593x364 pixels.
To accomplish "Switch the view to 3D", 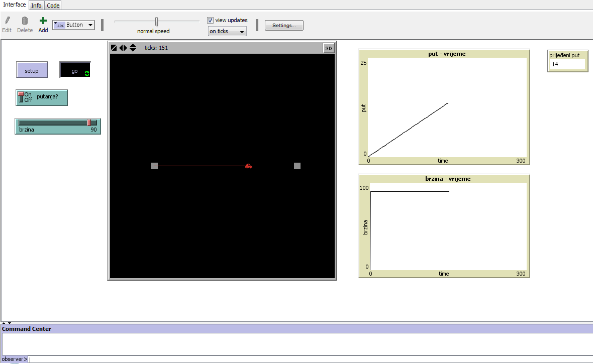I will tap(328, 48).
